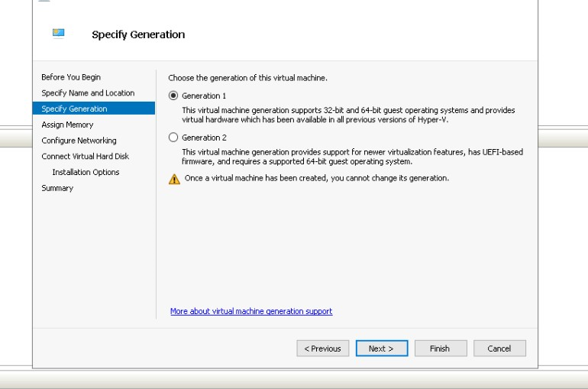Click the yellow warning triangle icon

(175, 179)
